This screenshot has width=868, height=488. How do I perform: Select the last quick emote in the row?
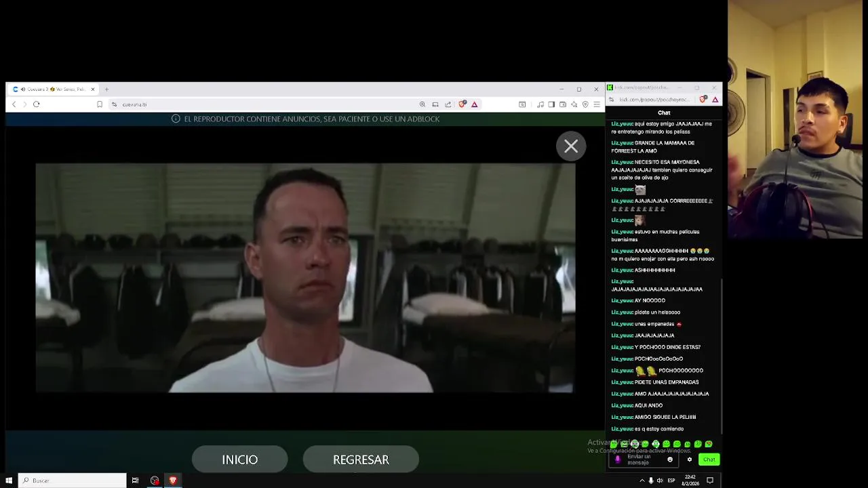click(x=709, y=444)
